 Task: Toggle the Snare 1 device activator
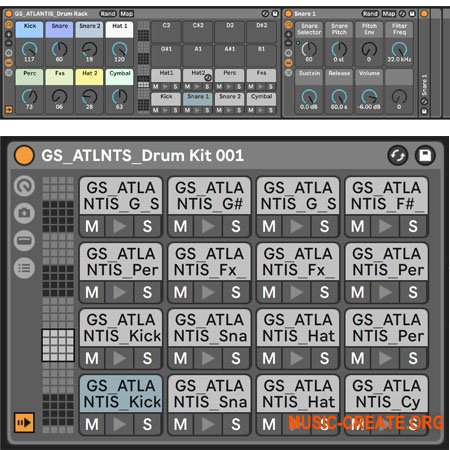tap(289, 14)
